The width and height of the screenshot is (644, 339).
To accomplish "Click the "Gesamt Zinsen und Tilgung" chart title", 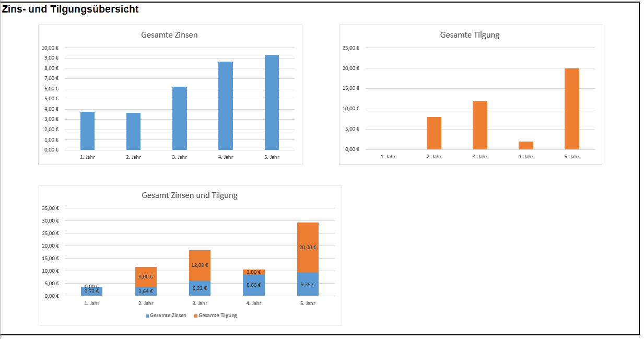I will [x=190, y=195].
